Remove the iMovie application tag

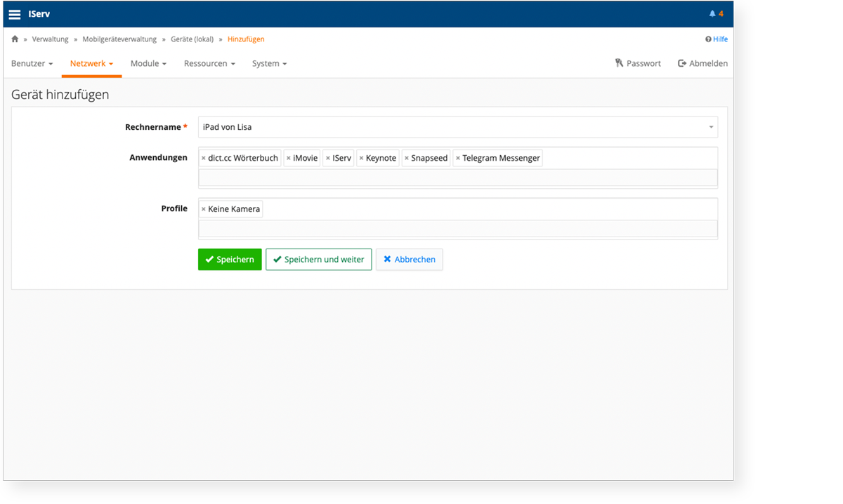click(x=289, y=159)
